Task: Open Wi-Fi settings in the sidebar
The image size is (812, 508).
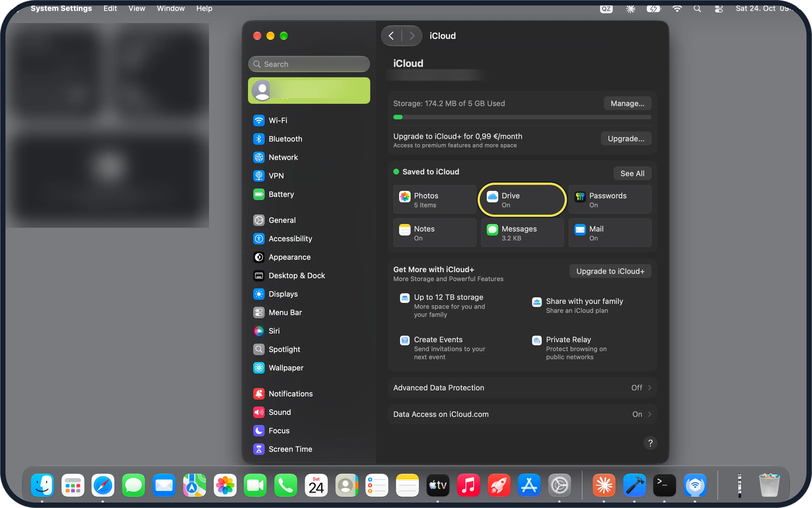Action: coord(309,120)
